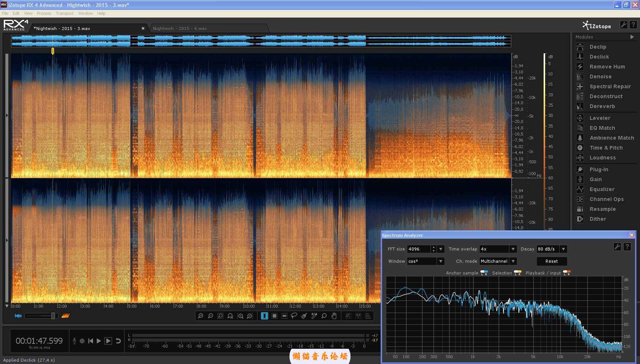Viewport: 640px width, 364px height.
Task: Open the Resample module
Action: click(602, 209)
